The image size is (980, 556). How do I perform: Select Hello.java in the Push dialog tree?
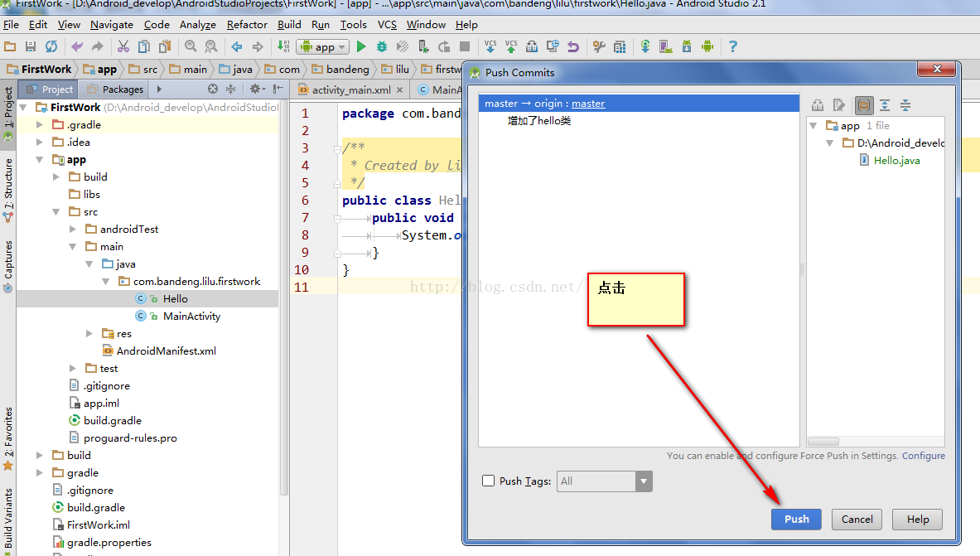(896, 161)
